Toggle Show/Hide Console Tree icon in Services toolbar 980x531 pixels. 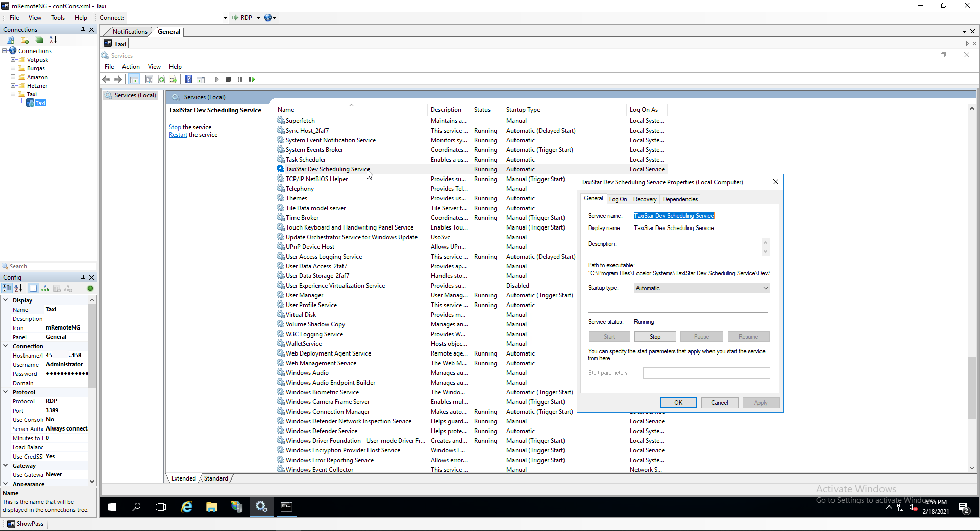134,79
